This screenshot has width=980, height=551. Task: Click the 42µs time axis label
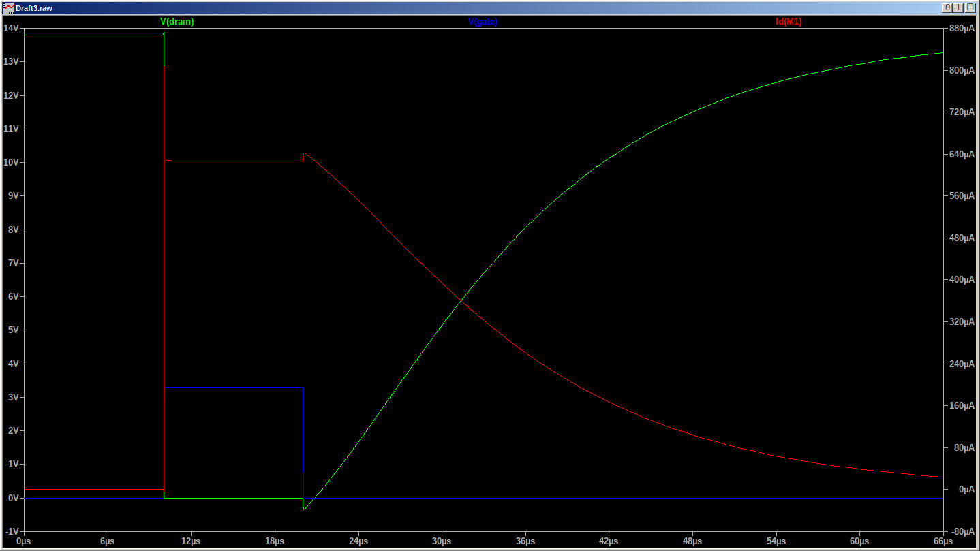click(x=609, y=541)
